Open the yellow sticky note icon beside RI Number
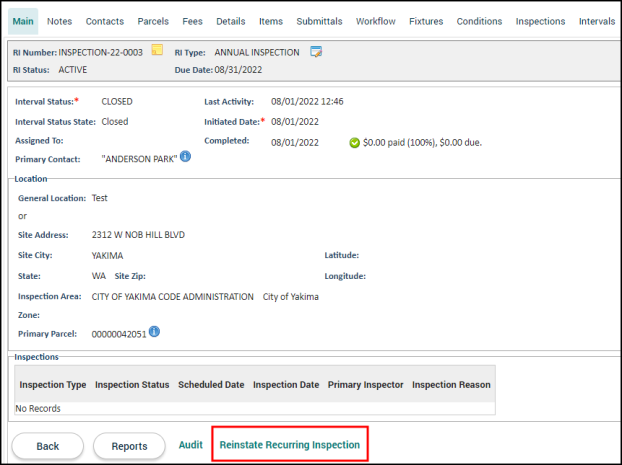This screenshot has width=622, height=465. (157, 50)
